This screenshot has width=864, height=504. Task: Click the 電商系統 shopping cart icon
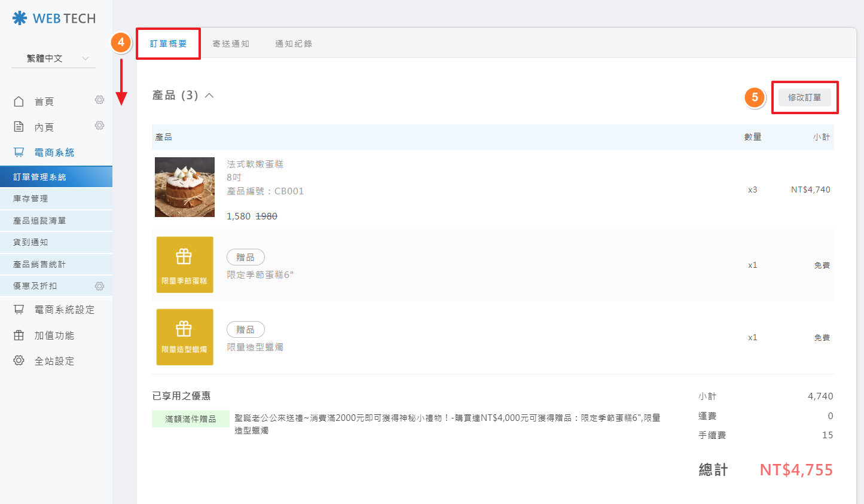click(19, 152)
